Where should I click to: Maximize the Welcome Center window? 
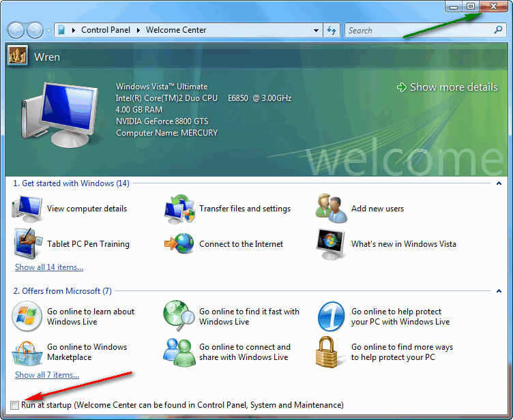[x=471, y=7]
